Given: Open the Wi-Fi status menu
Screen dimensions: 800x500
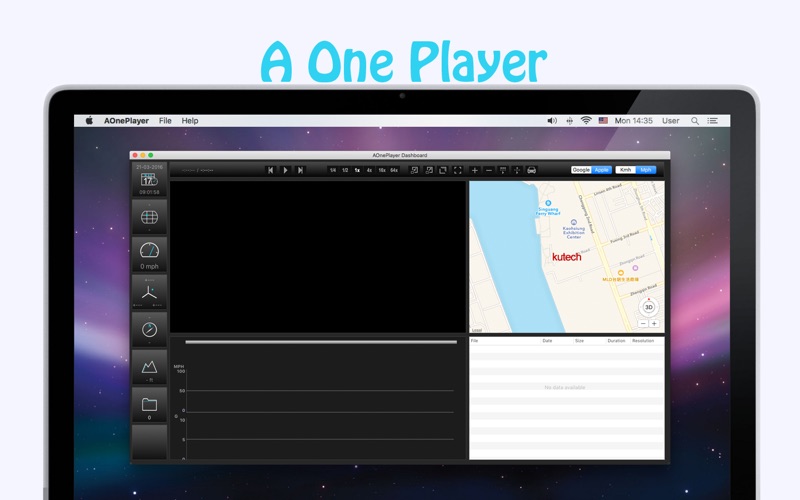Looking at the screenshot, I should [x=586, y=121].
